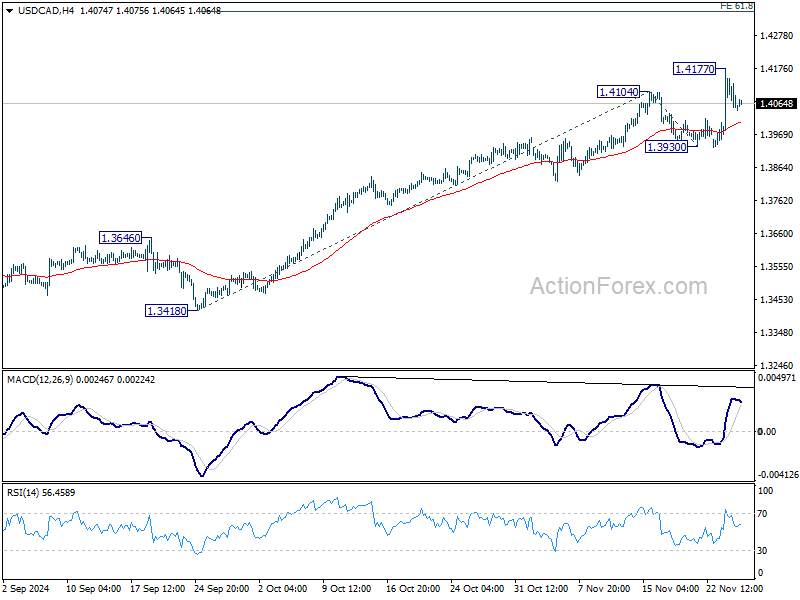
Task: Click the 17 Sep 12:00 time label
Action: [158, 589]
